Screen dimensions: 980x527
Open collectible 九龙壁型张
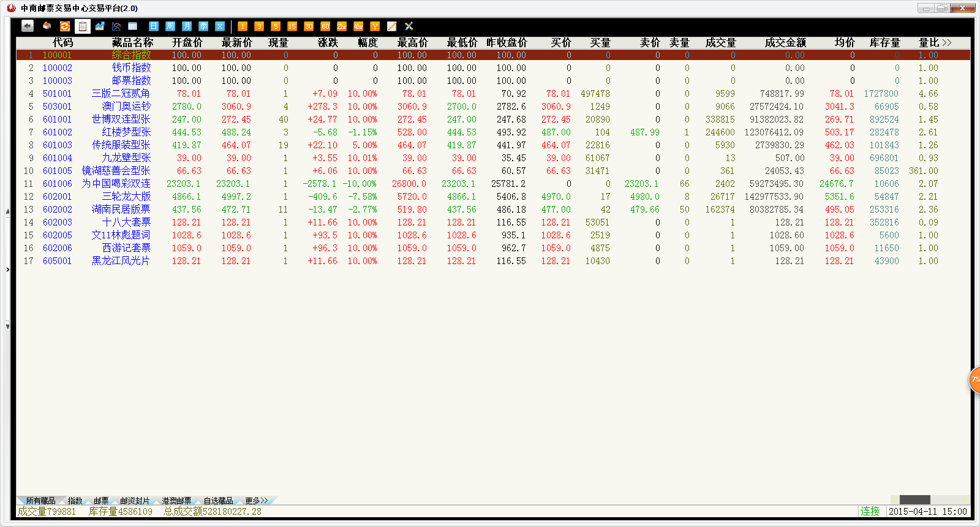coord(126,158)
